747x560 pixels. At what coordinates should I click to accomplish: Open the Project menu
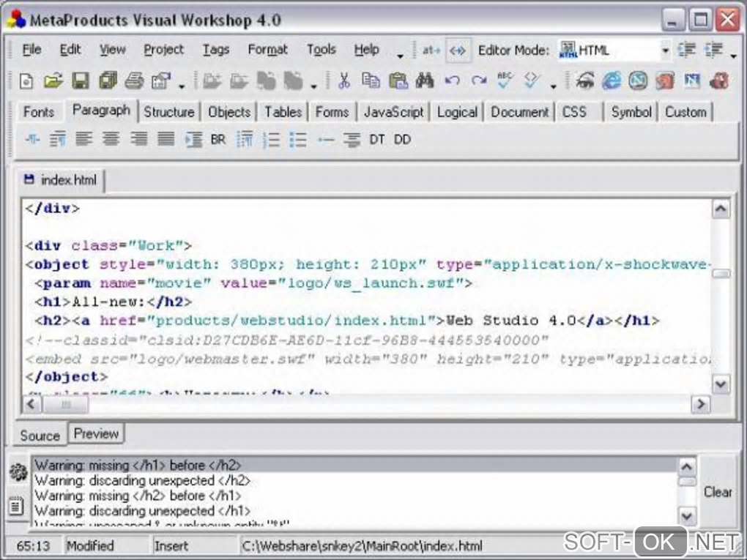tap(163, 50)
